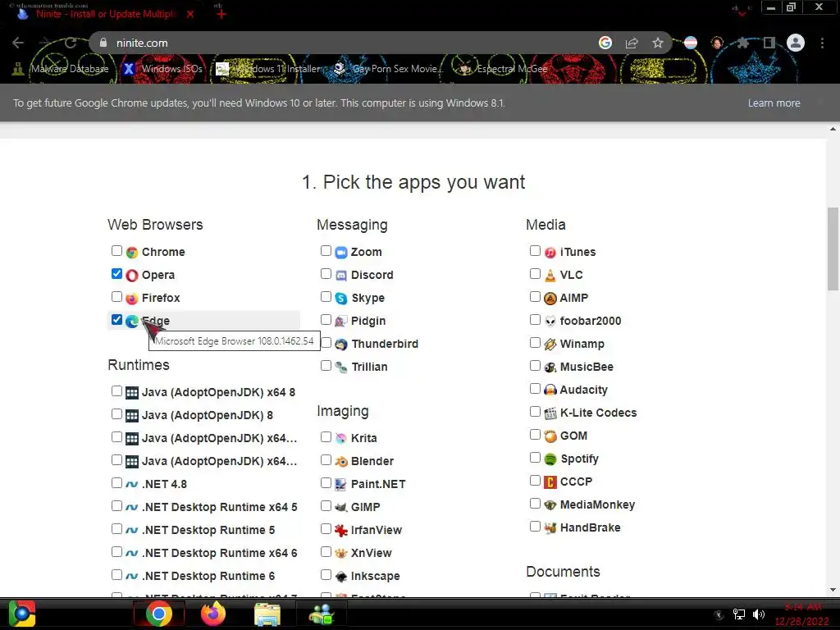The height and width of the screenshot is (630, 840).
Task: Open a new tab with the plus button
Action: [x=221, y=14]
